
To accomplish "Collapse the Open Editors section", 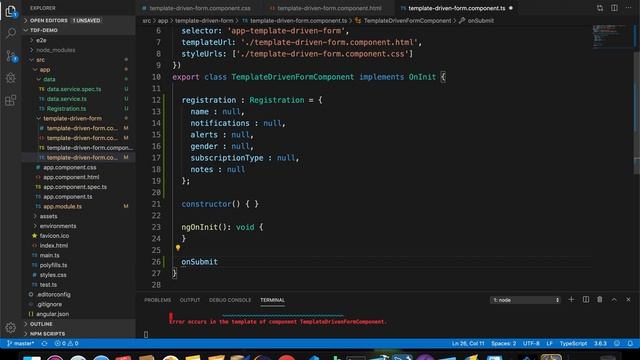I will point(78,20).
